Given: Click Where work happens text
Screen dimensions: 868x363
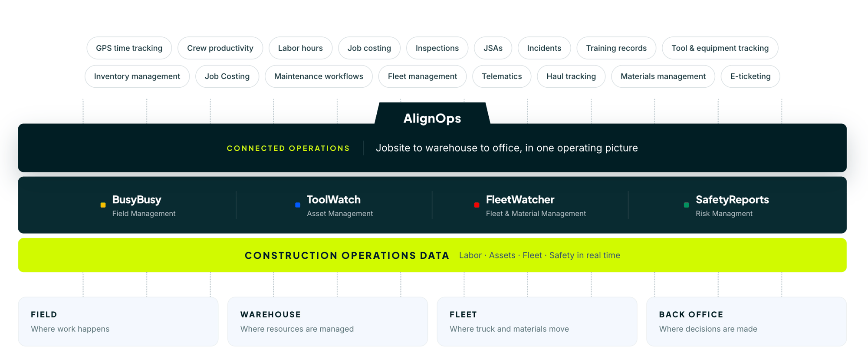Looking at the screenshot, I should (70, 329).
